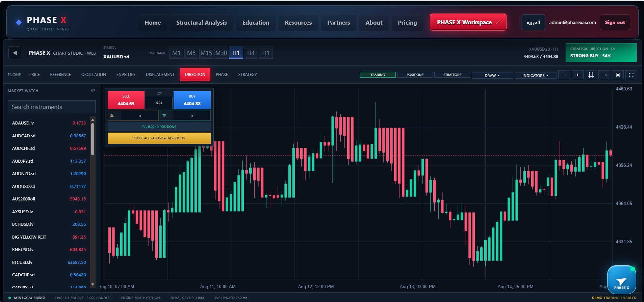
Task: Click the LOT size input field
Action: point(159,103)
